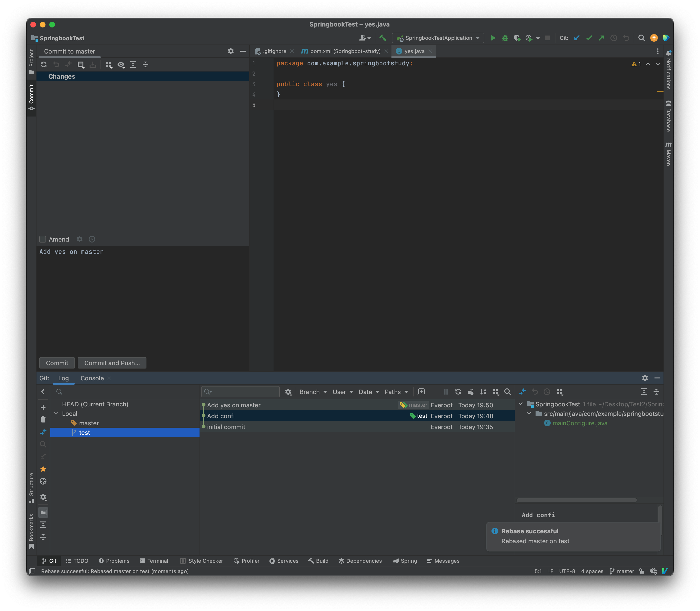The width and height of the screenshot is (700, 611).
Task: Update project via the Git blue arrow
Action: [577, 38]
